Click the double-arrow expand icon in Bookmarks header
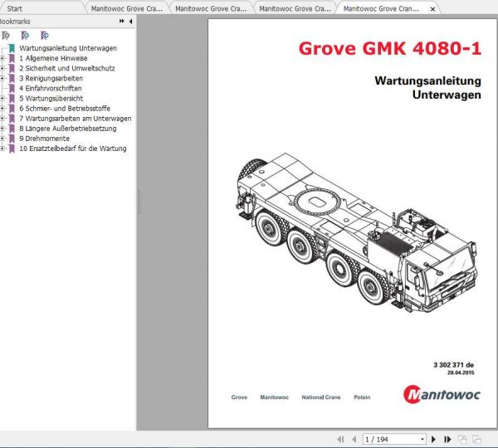Screen dimensions: 498x448 click(x=122, y=21)
